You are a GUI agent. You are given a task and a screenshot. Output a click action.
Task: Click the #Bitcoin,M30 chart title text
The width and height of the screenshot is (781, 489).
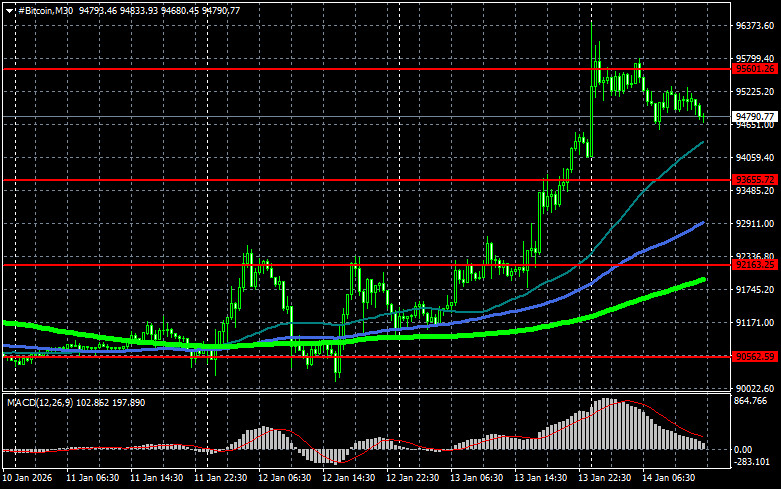pyautogui.click(x=46, y=9)
